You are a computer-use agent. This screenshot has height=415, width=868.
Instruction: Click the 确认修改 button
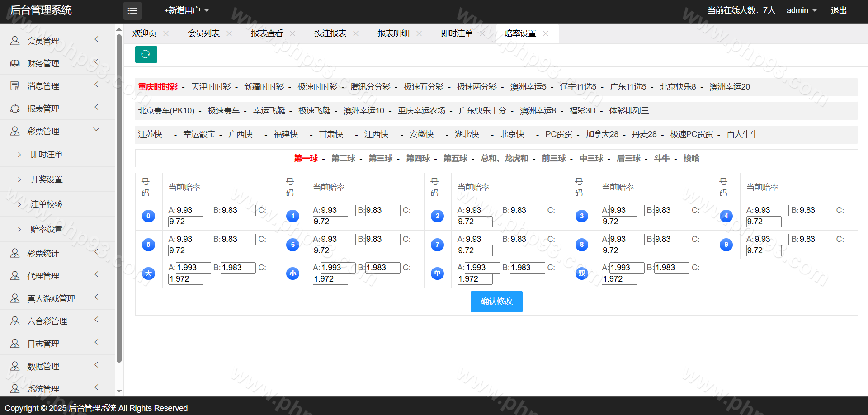click(496, 302)
